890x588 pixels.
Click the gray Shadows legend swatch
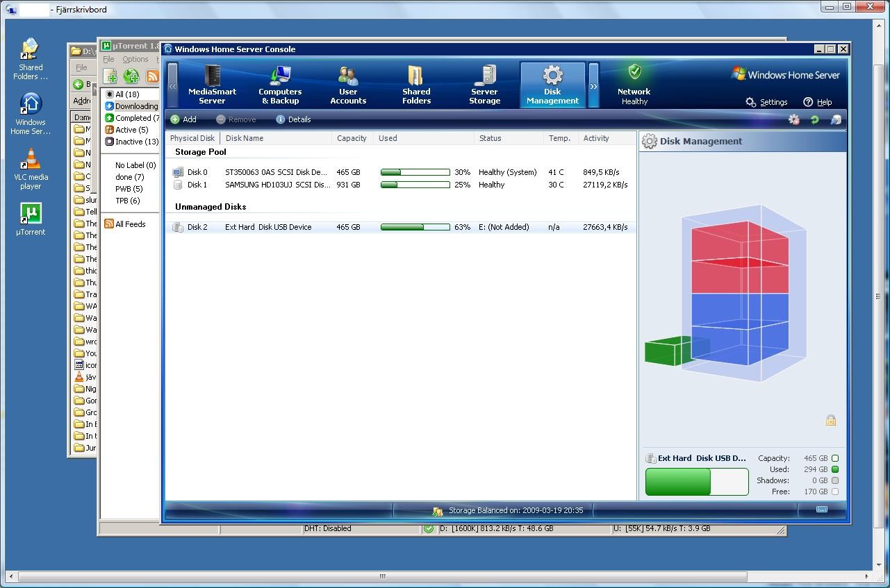(835, 480)
